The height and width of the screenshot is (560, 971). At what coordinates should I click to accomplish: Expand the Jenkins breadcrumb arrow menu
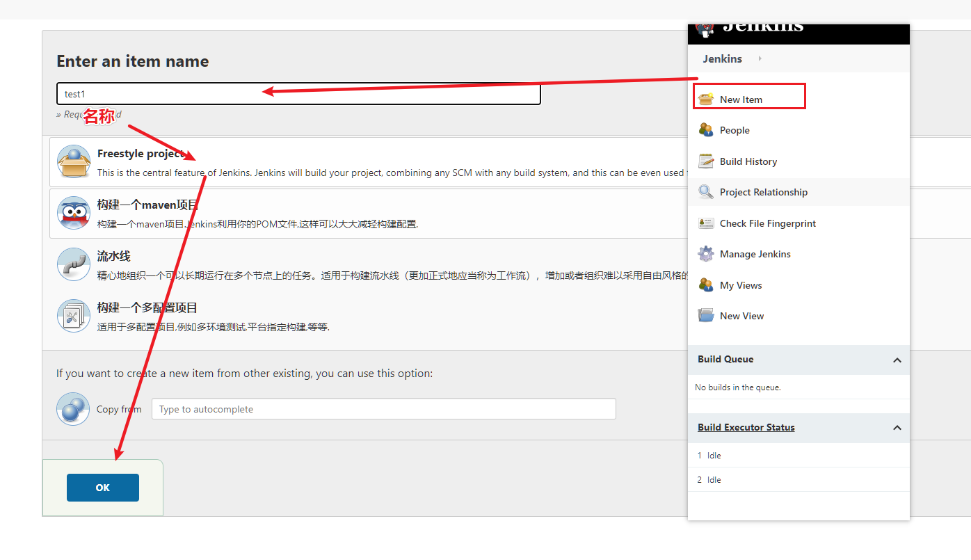[x=760, y=58]
